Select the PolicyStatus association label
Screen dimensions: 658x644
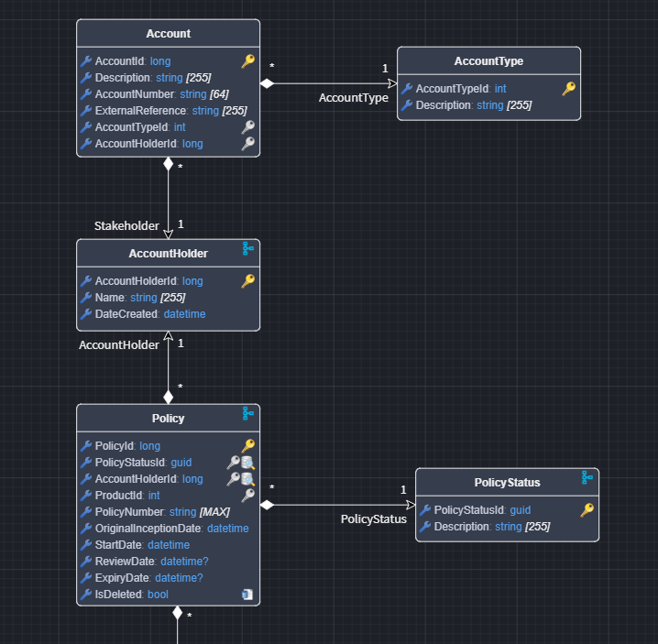click(374, 519)
